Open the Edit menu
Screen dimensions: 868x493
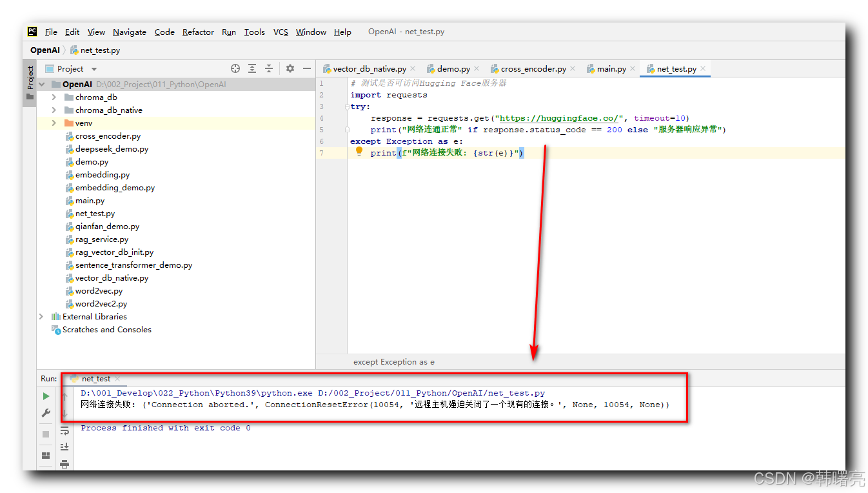coord(72,32)
